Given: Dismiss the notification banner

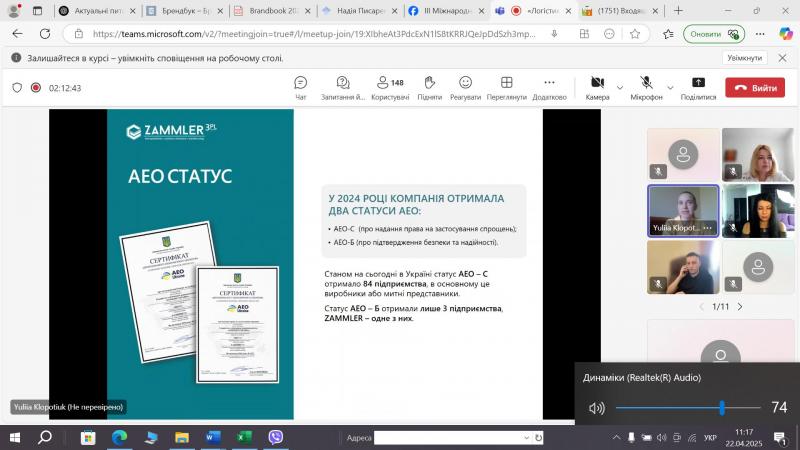Looking at the screenshot, I should [782, 58].
